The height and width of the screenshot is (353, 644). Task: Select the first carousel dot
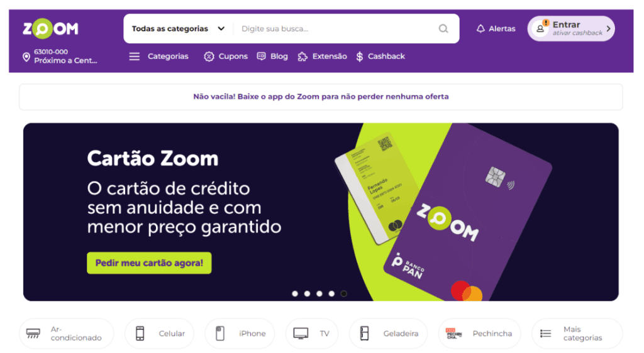(x=295, y=293)
